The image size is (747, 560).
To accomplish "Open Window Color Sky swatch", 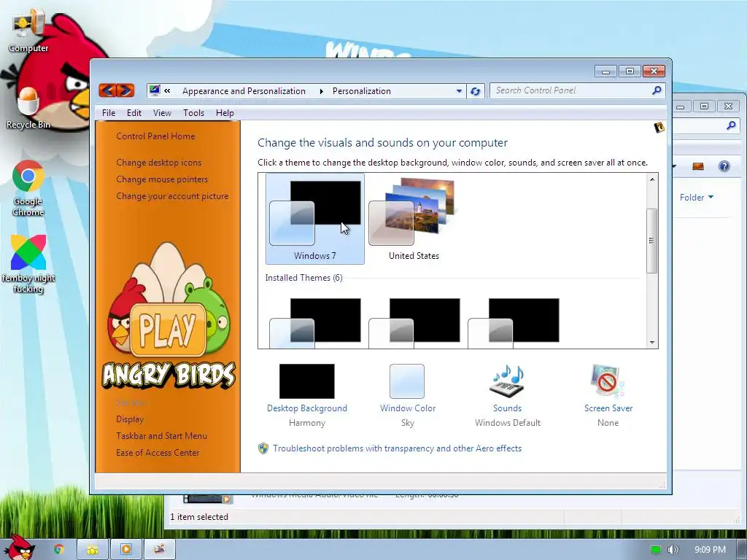I will [x=407, y=381].
